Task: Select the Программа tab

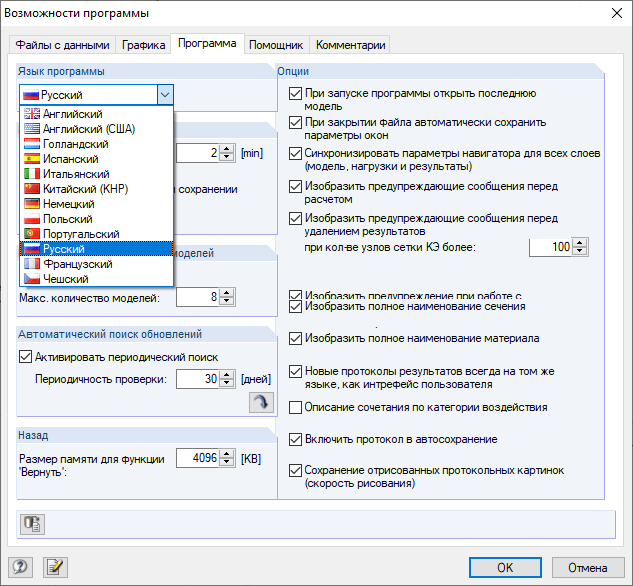Action: [x=207, y=43]
